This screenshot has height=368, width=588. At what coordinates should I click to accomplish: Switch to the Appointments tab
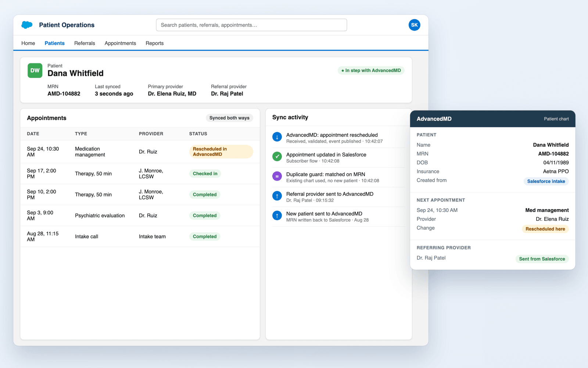pyautogui.click(x=120, y=43)
